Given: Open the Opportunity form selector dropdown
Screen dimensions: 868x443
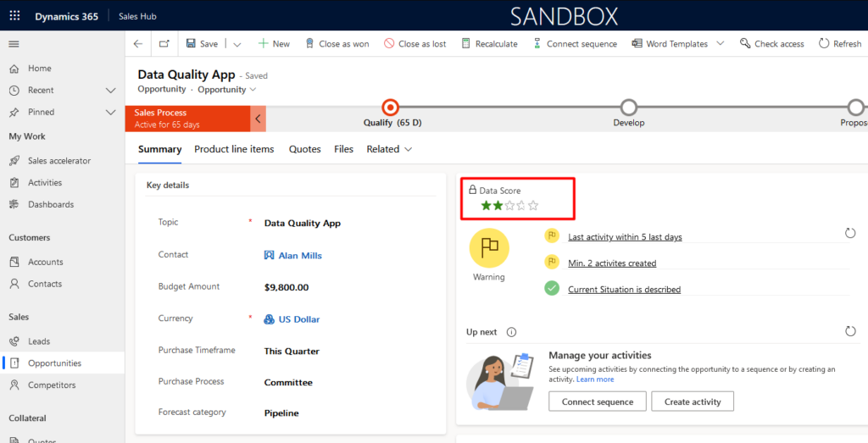Looking at the screenshot, I should [227, 89].
